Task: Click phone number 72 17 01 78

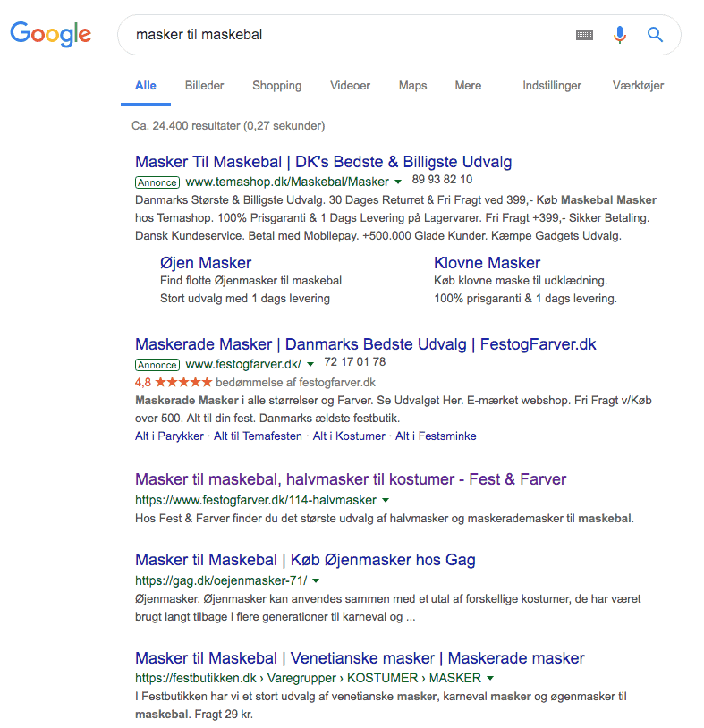Action: pos(355,362)
